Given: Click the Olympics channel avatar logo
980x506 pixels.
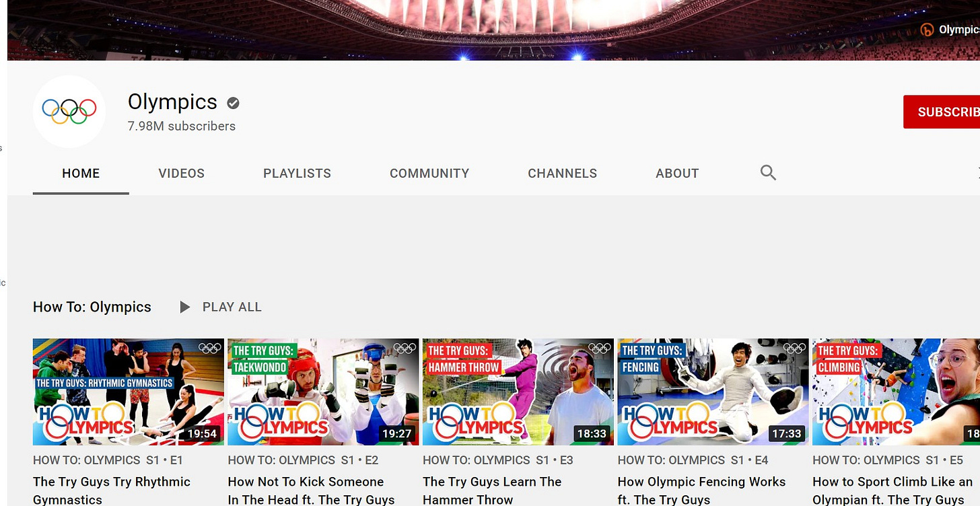Looking at the screenshot, I should pyautogui.click(x=69, y=111).
